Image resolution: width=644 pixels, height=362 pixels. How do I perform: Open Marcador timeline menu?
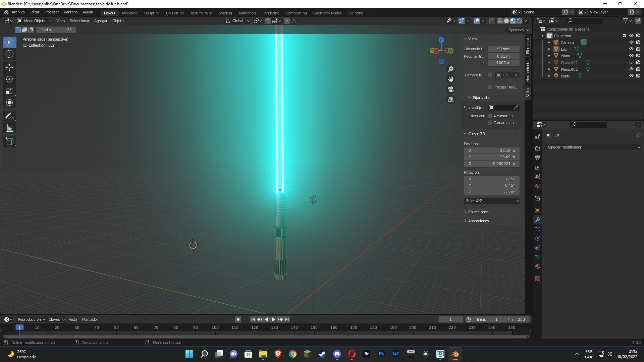point(90,319)
